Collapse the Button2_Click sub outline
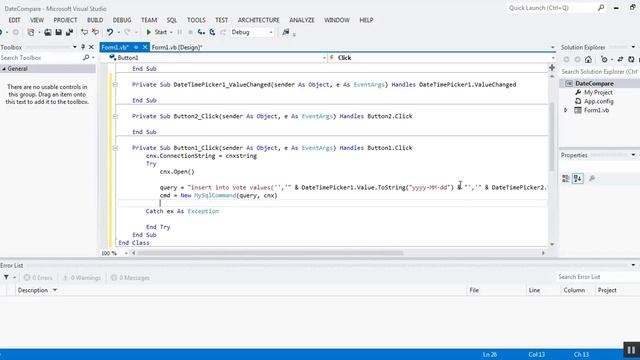 click(115, 116)
